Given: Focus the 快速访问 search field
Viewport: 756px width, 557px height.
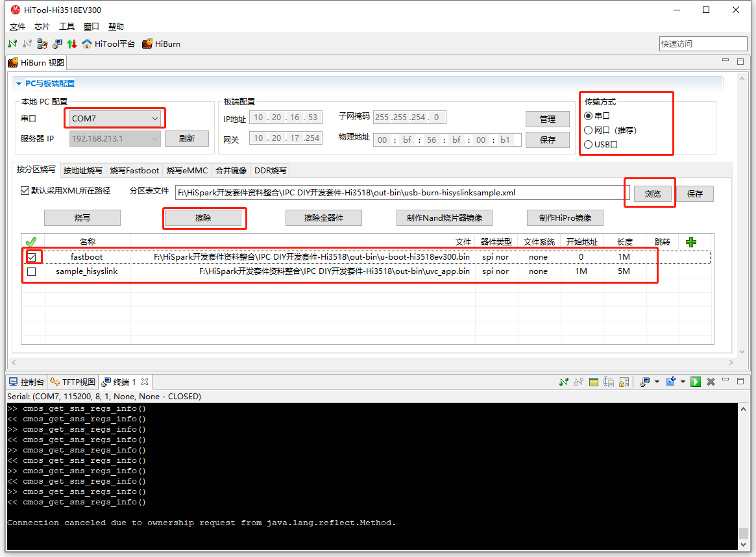Looking at the screenshot, I should pos(703,44).
